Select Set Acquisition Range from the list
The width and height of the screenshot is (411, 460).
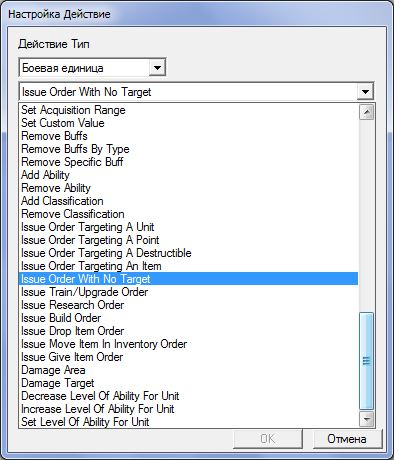point(73,110)
